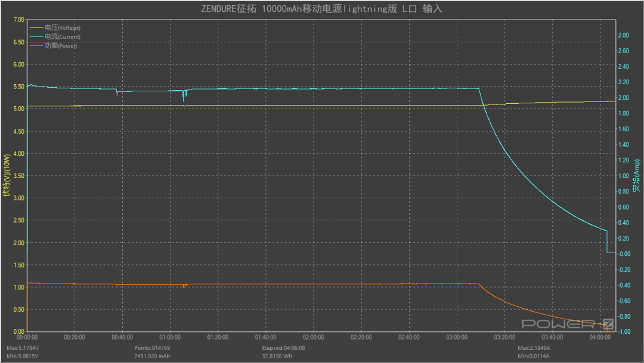Click the 00:20:00 time axis label
Screen dimensions: 644x363
pos(75,337)
